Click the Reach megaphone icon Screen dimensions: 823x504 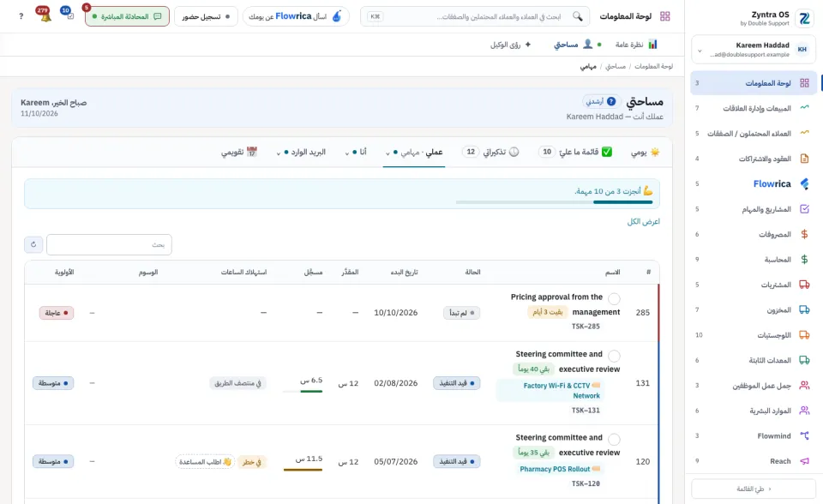804,461
